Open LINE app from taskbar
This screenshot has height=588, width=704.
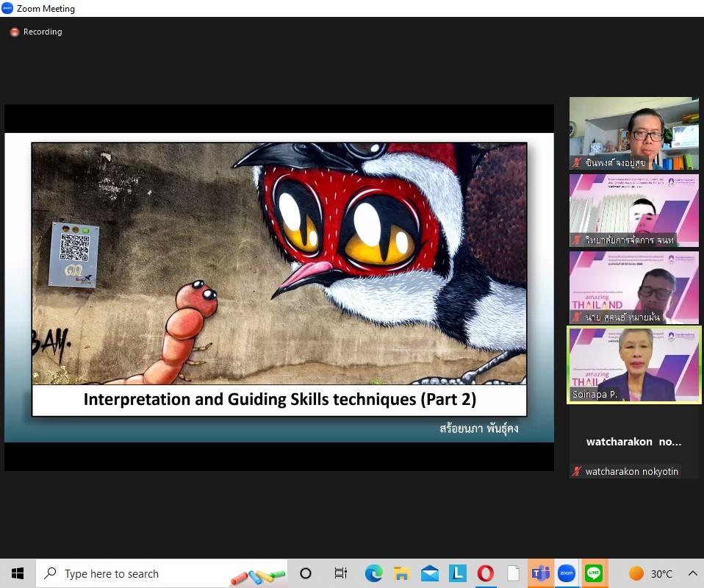[594, 573]
